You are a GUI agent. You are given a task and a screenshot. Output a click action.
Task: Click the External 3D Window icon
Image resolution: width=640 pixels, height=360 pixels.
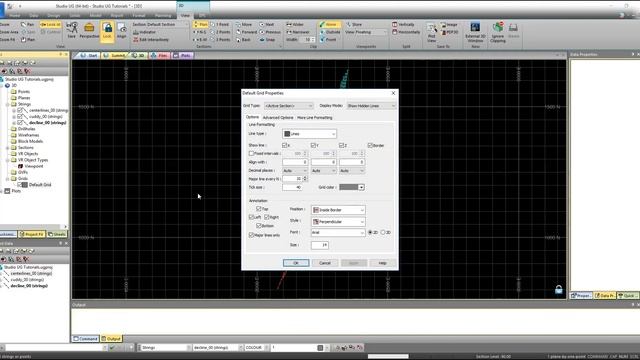point(475,33)
